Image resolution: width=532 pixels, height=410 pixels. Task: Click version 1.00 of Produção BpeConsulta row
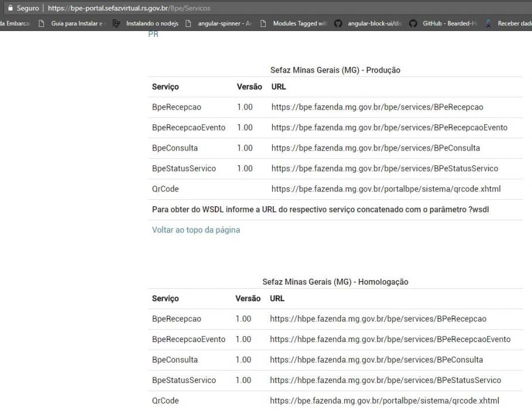(245, 148)
